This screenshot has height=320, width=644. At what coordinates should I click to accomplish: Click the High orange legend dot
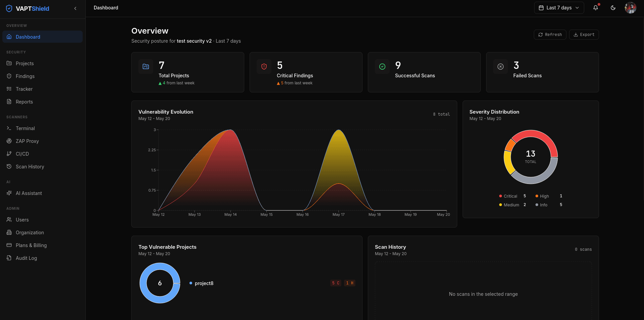[x=537, y=196]
